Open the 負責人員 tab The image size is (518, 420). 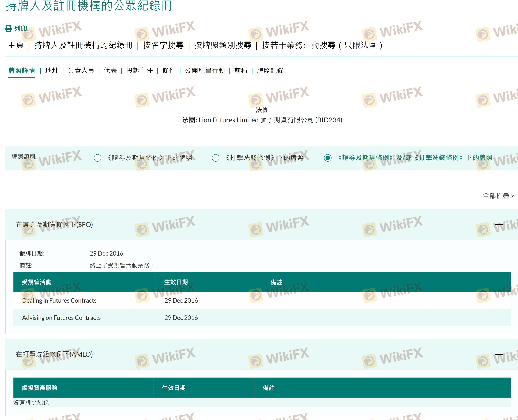click(x=81, y=71)
